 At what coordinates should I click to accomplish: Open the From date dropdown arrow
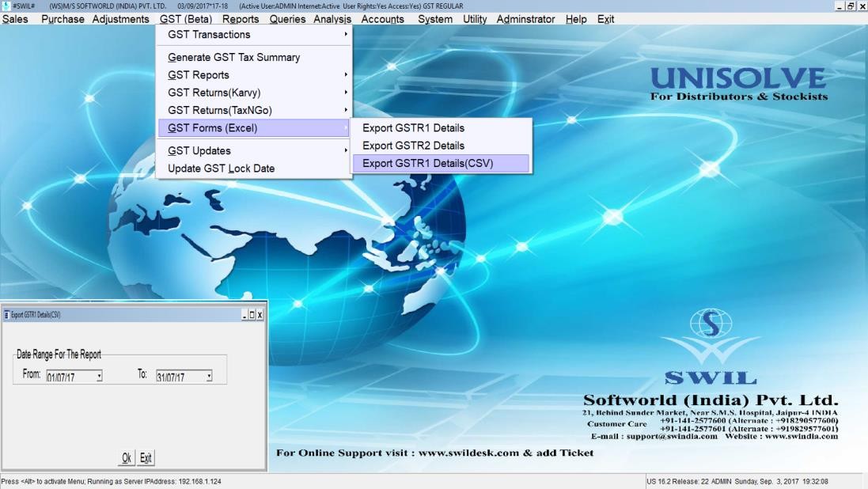99,377
